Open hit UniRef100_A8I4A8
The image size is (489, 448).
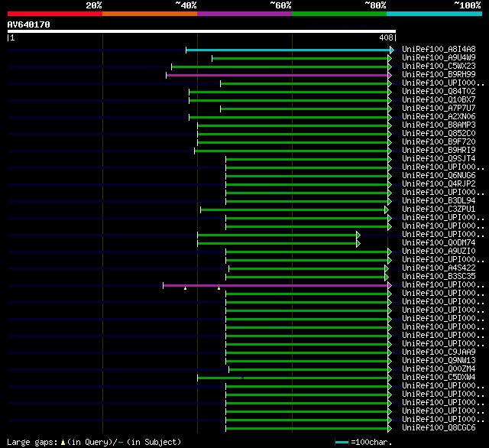(439, 49)
